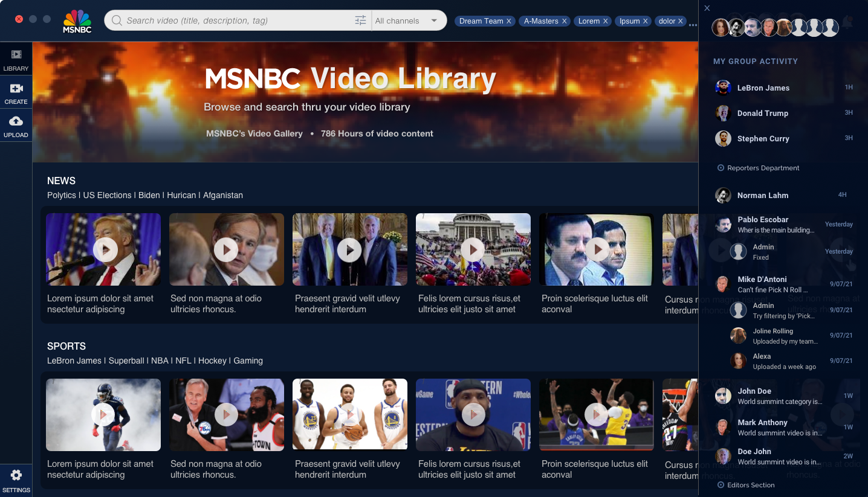Click the MSNBC peacock logo
This screenshot has width=868, height=497.
coord(77,21)
